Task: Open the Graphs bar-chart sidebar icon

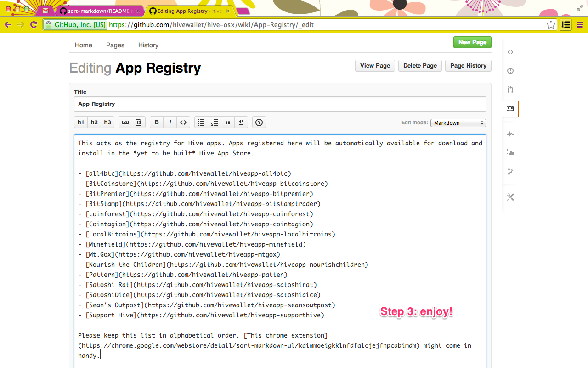Action: point(510,153)
